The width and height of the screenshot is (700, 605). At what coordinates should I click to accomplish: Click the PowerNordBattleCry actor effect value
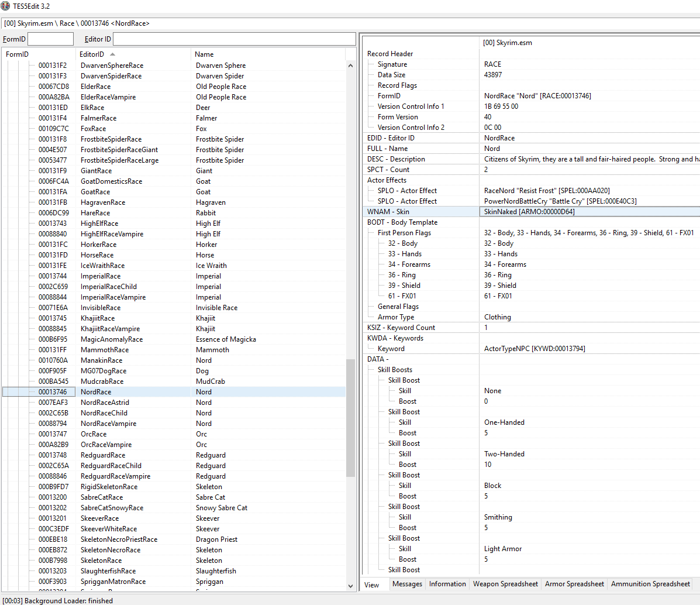560,201
